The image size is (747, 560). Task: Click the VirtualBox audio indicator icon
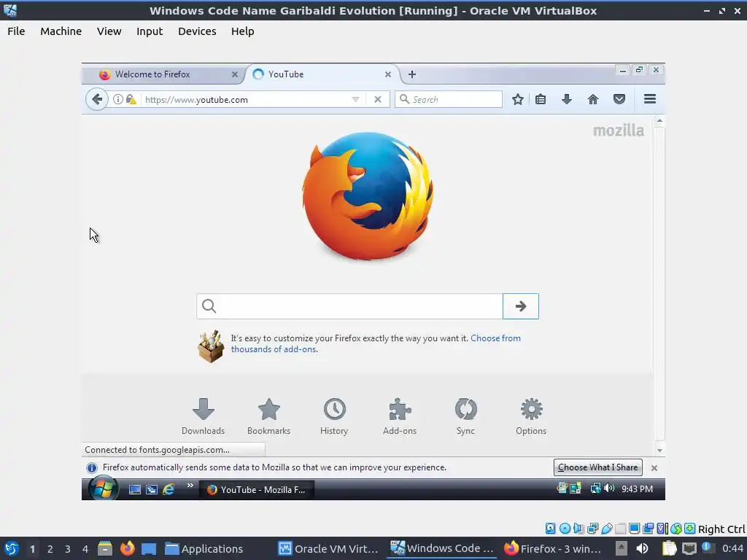[x=578, y=528]
